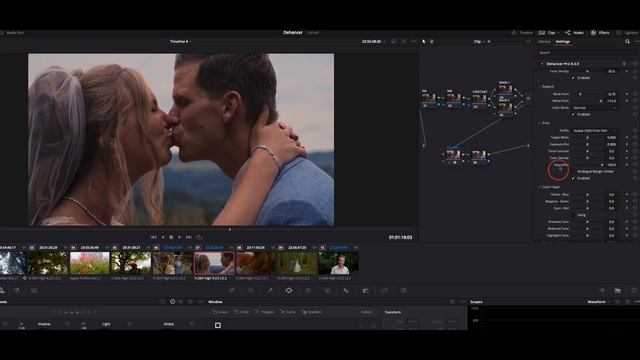
Task: Click the window Delete button
Action: click(366, 312)
